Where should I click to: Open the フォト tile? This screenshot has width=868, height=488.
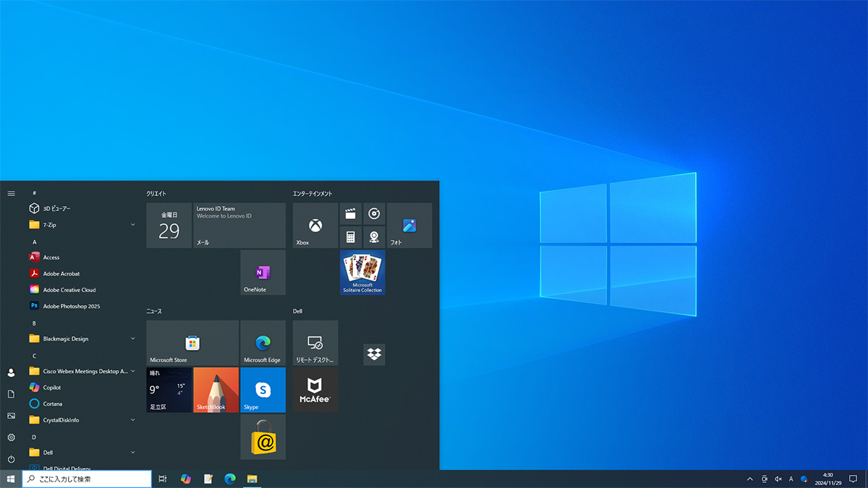(x=409, y=226)
